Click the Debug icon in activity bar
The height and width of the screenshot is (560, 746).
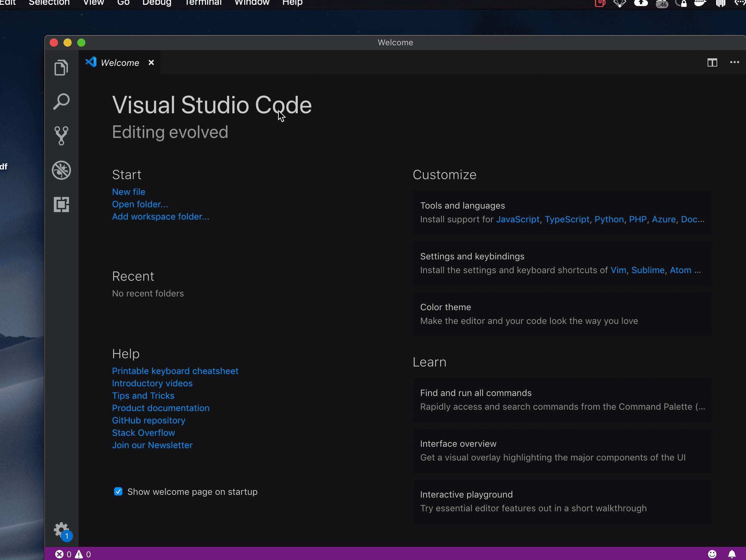[61, 170]
